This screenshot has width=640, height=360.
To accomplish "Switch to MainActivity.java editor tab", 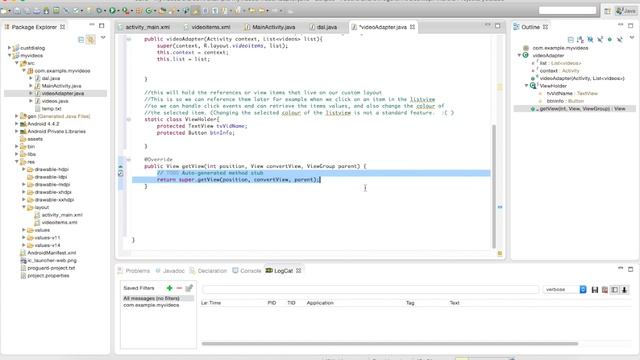I will coord(273,27).
